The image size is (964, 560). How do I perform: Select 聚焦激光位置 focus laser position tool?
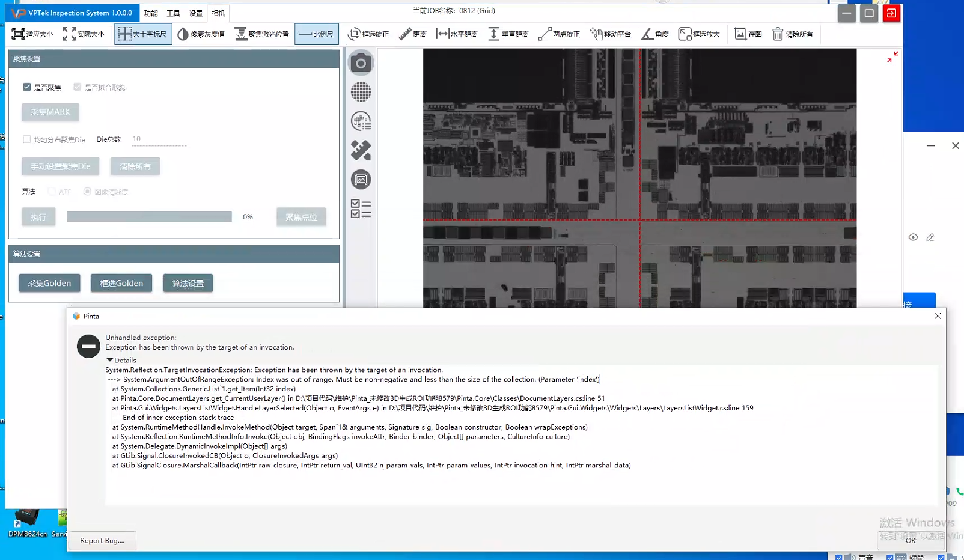262,34
